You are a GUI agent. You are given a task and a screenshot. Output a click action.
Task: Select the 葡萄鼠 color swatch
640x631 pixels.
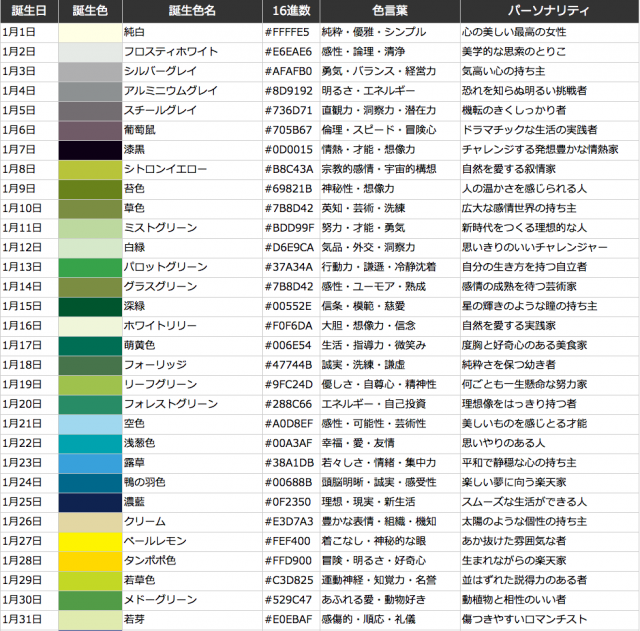coord(89,130)
